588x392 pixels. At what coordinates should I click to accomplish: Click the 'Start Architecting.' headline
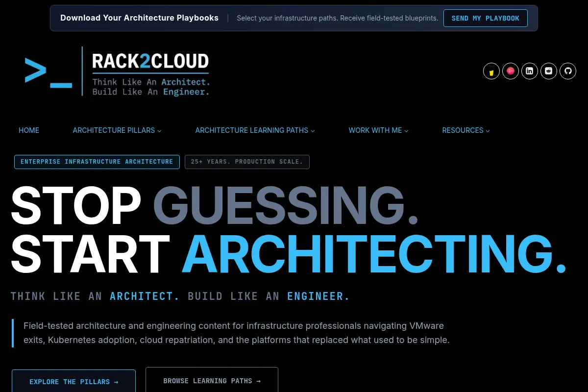point(289,254)
